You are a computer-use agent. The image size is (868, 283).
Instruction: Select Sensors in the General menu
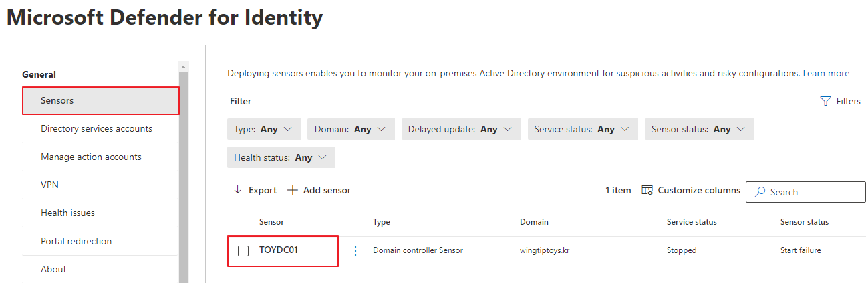(x=101, y=100)
